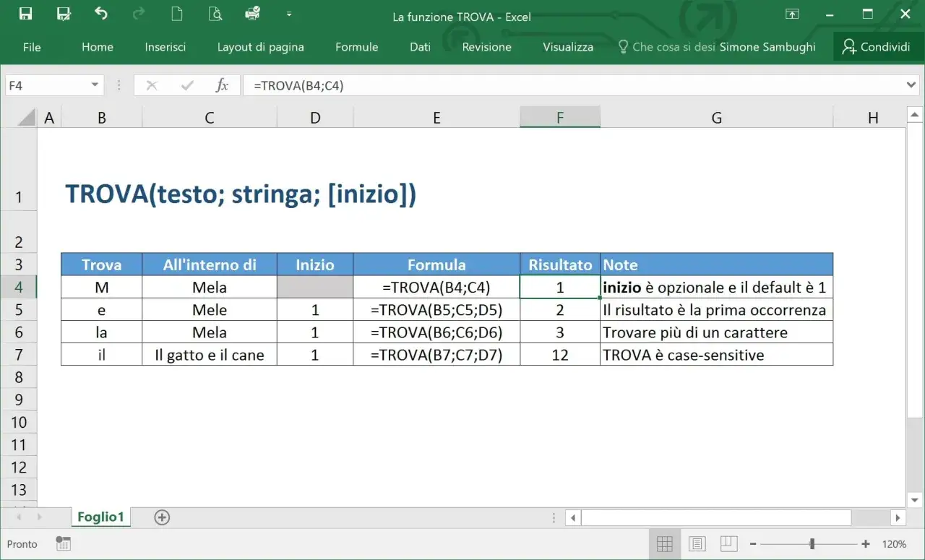Click the All'interno di header cell
The height and width of the screenshot is (560, 925).
coord(210,264)
